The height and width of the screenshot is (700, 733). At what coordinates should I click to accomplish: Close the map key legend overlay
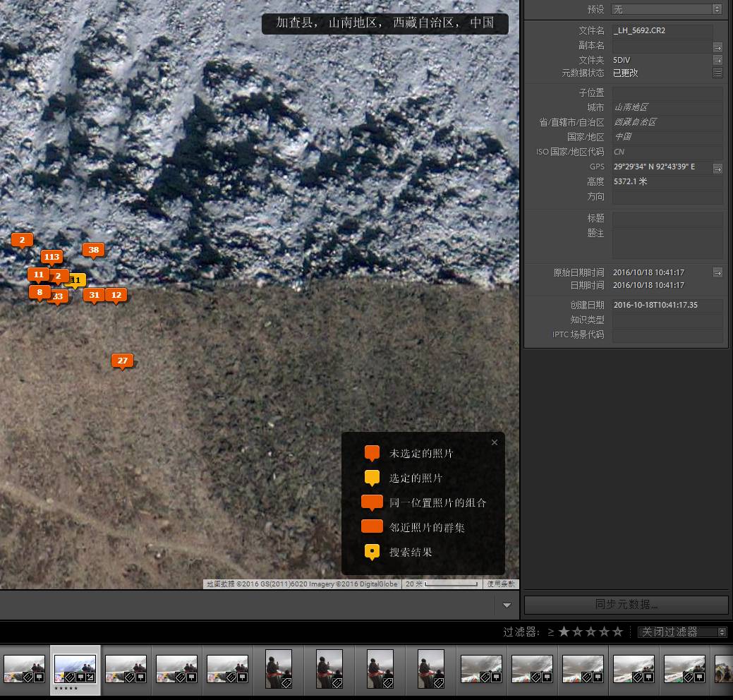point(494,442)
